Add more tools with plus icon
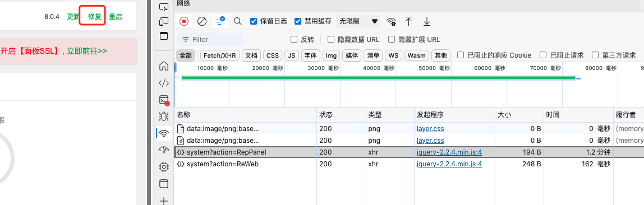 tap(164, 201)
